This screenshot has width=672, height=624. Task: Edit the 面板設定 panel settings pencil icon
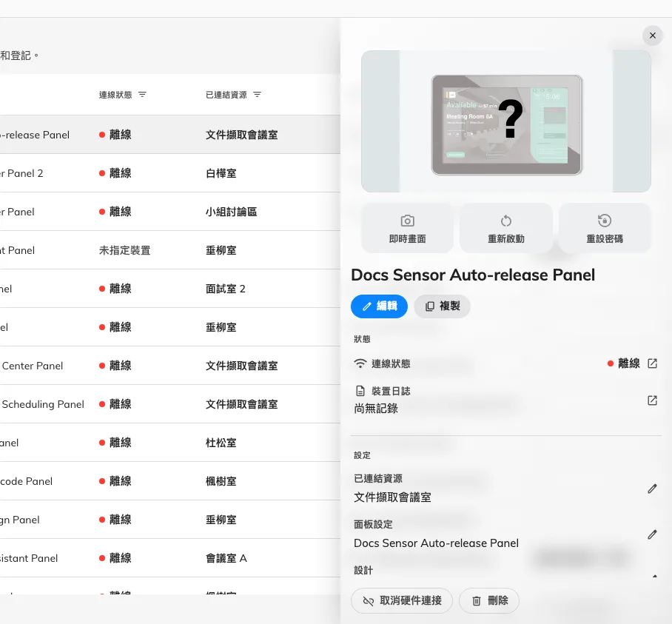[652, 534]
